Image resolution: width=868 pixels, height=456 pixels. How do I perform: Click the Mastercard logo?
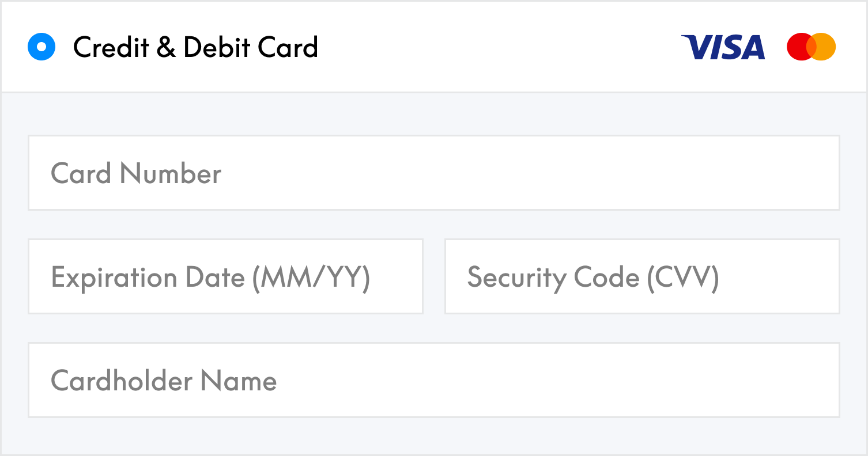coord(811,47)
